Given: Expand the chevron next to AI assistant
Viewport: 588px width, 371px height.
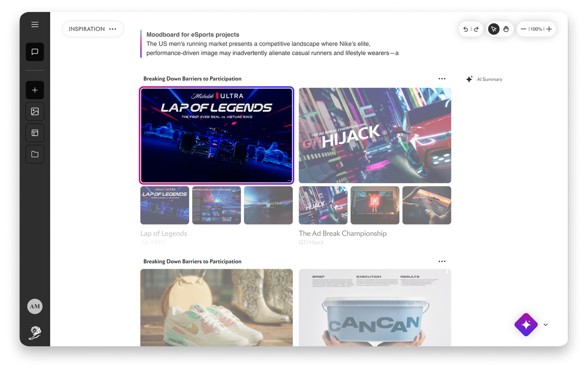Looking at the screenshot, I should coord(545,325).
